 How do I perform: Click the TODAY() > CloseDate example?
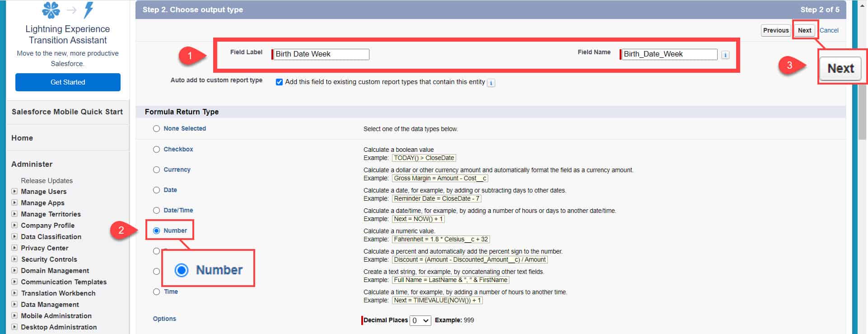(424, 158)
